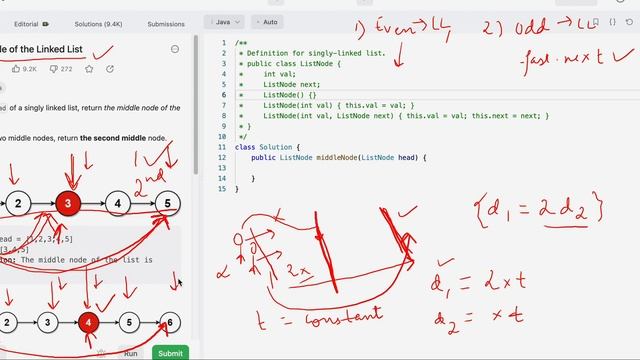This screenshot has width=640, height=360.
Task: Switch to the Submissions tab
Action: [166, 24]
